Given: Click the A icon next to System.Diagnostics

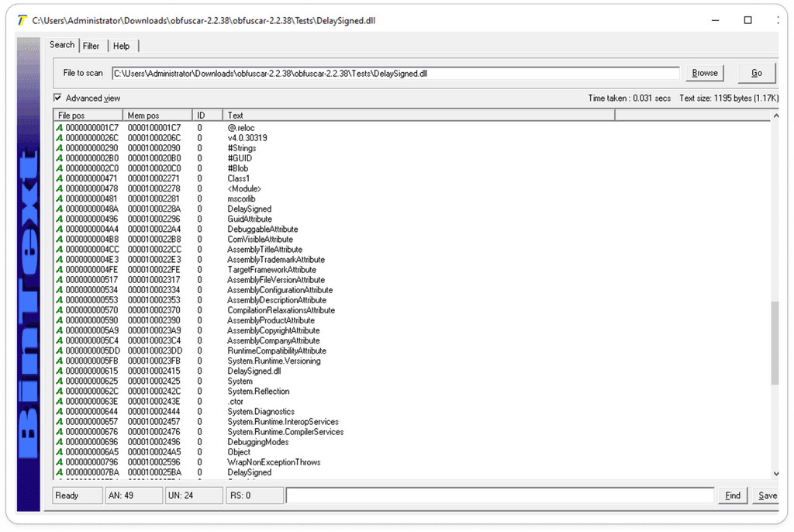Looking at the screenshot, I should pos(57,411).
